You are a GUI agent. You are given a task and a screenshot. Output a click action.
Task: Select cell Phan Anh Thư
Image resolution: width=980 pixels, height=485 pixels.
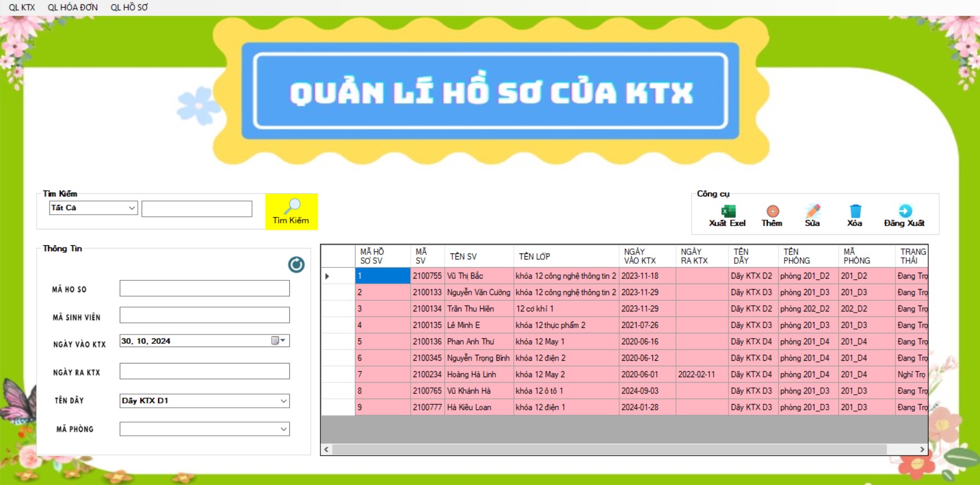coord(479,342)
